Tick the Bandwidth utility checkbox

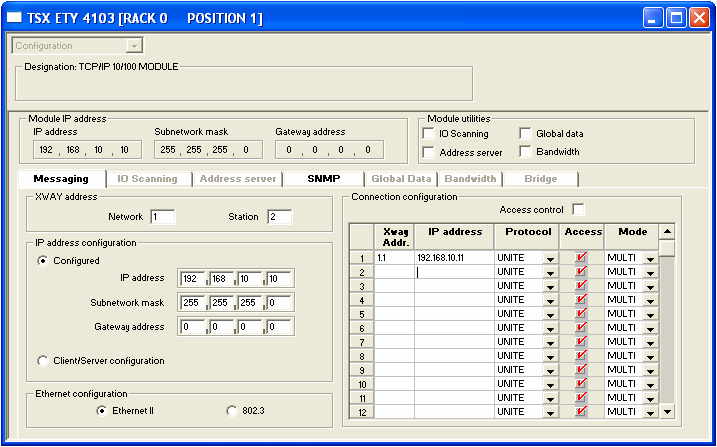(x=525, y=152)
